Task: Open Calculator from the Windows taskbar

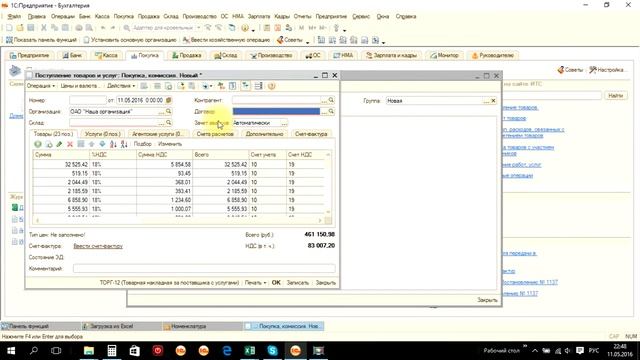Action: [x=111, y=351]
